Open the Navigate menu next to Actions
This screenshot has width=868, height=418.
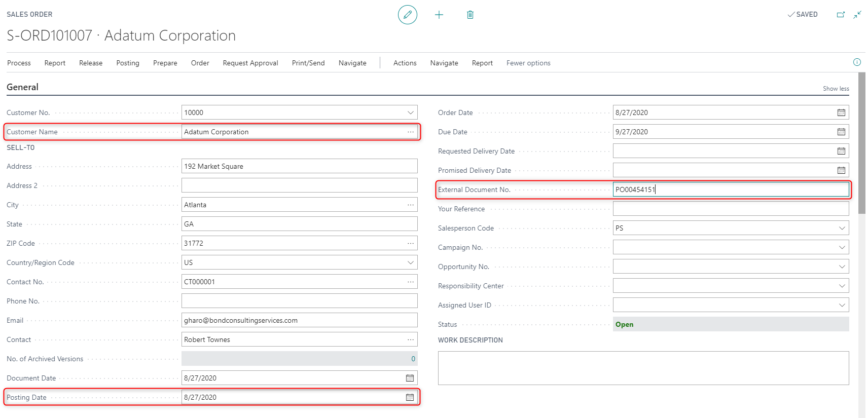tap(444, 63)
